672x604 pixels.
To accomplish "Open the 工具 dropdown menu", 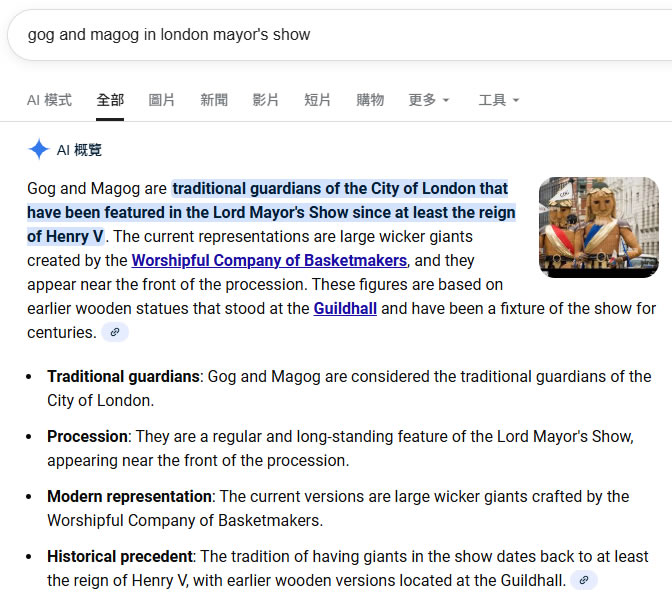I will [499, 100].
